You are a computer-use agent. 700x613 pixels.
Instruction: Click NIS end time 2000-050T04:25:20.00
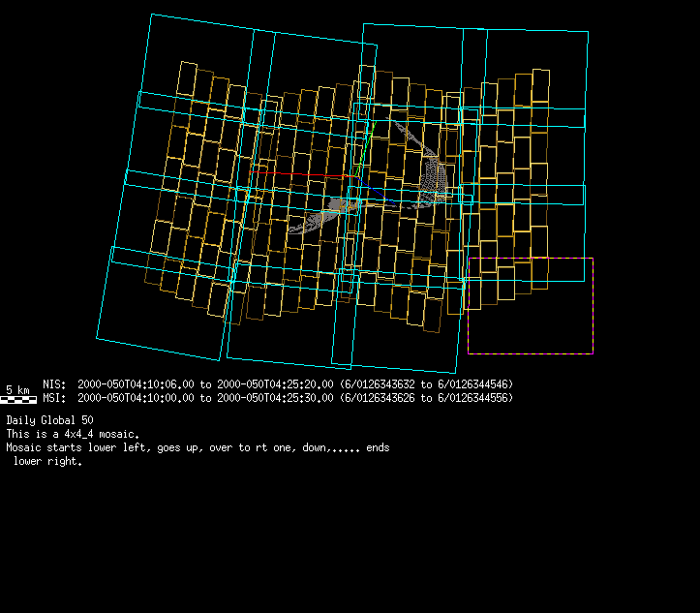click(275, 384)
